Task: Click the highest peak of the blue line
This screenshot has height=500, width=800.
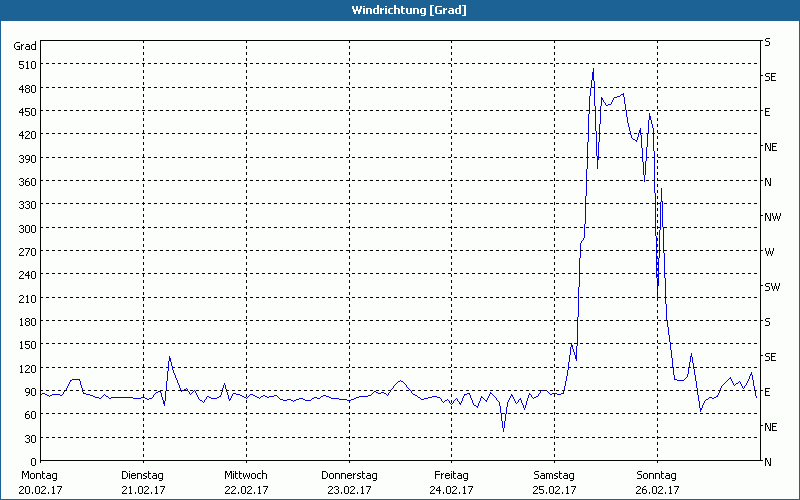Action: coord(593,69)
